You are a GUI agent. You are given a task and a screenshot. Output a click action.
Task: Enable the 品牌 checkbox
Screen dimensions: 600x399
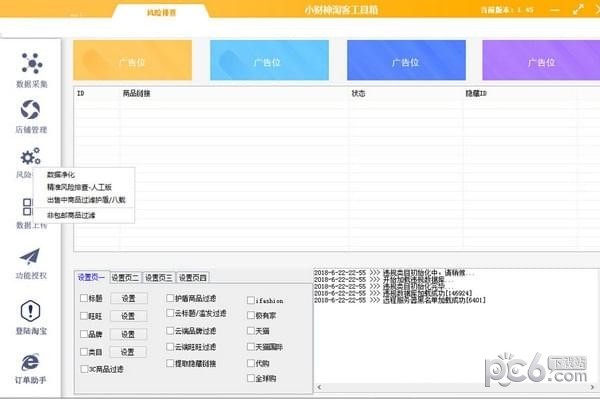point(84,334)
